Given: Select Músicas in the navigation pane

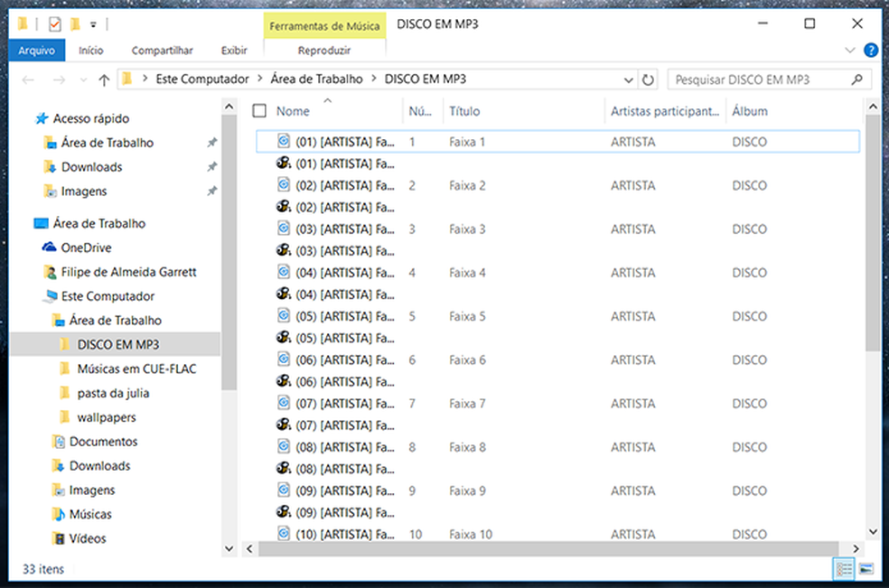Looking at the screenshot, I should click(x=90, y=514).
